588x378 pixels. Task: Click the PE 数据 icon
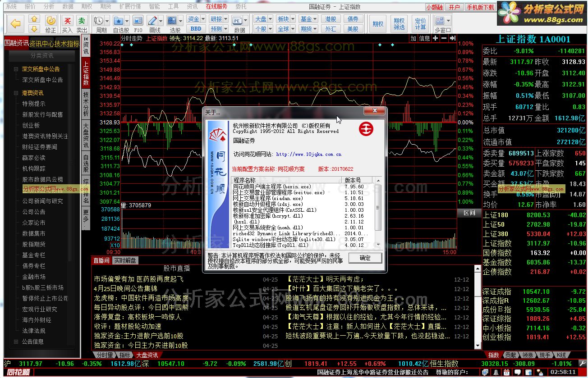(x=237, y=20)
